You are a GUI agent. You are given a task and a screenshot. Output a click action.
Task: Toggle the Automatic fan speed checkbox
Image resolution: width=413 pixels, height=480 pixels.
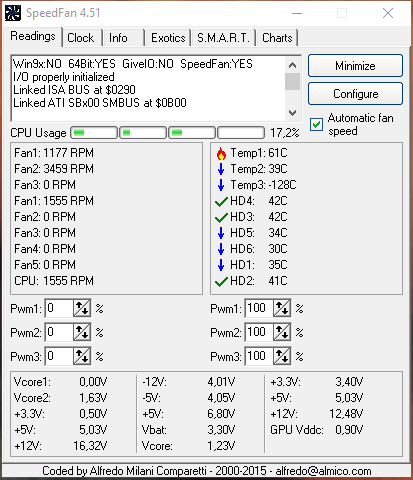pos(316,125)
